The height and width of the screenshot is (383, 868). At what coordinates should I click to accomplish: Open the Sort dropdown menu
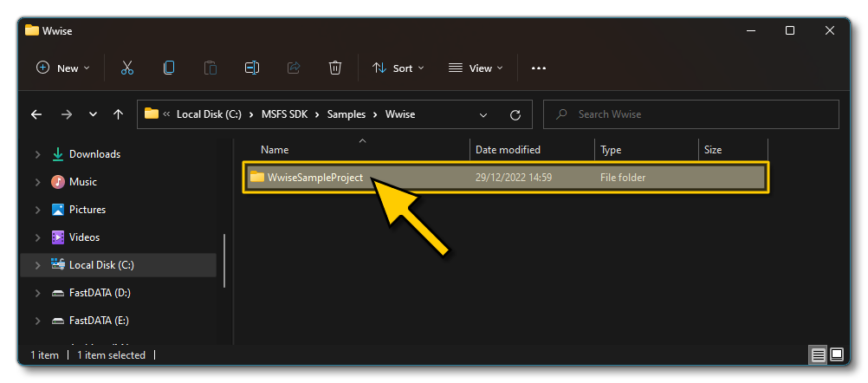click(x=398, y=68)
